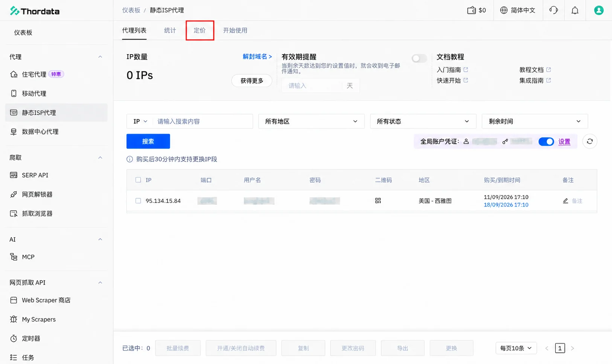Click the blue 搜索 button
The width and height of the screenshot is (612, 364).
pos(148,141)
